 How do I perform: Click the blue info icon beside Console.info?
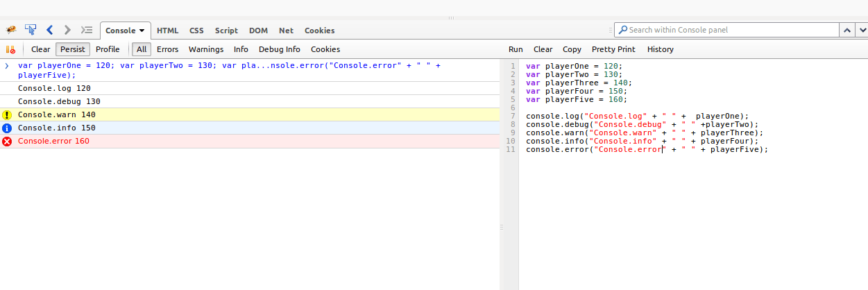tap(7, 128)
